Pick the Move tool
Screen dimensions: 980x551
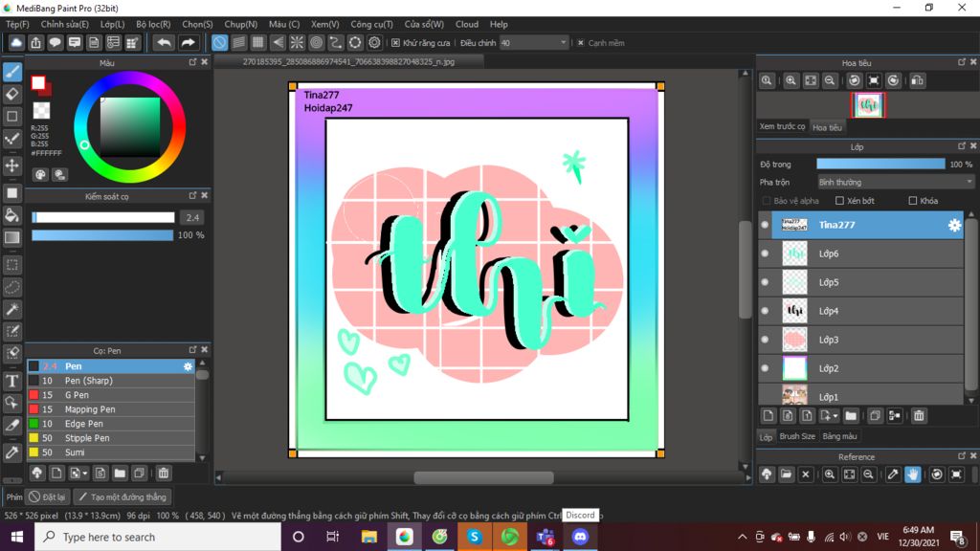[x=12, y=165]
